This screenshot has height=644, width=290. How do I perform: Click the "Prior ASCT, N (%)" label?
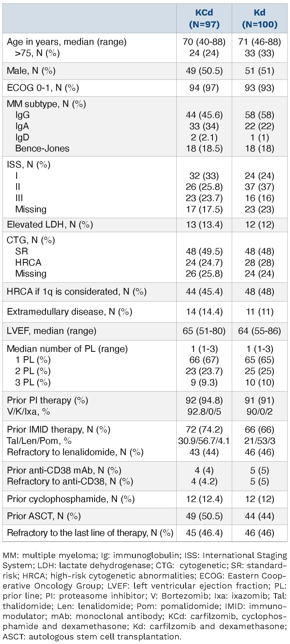44,516
